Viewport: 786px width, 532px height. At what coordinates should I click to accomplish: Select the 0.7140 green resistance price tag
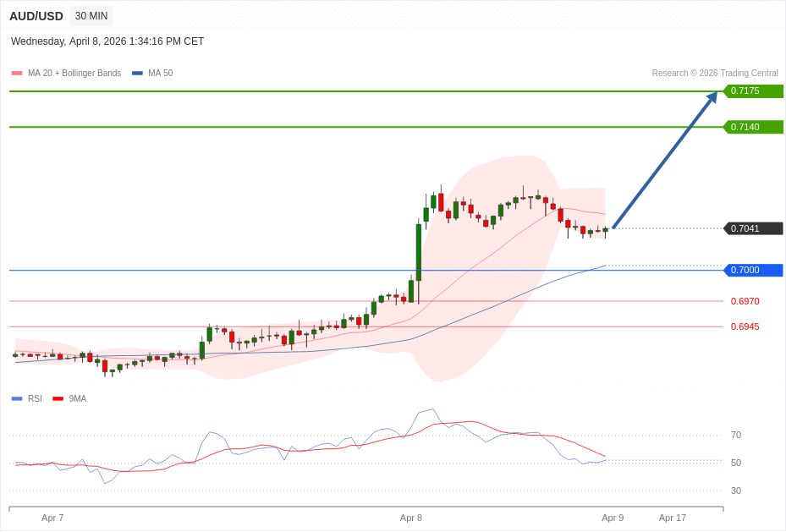coord(752,127)
